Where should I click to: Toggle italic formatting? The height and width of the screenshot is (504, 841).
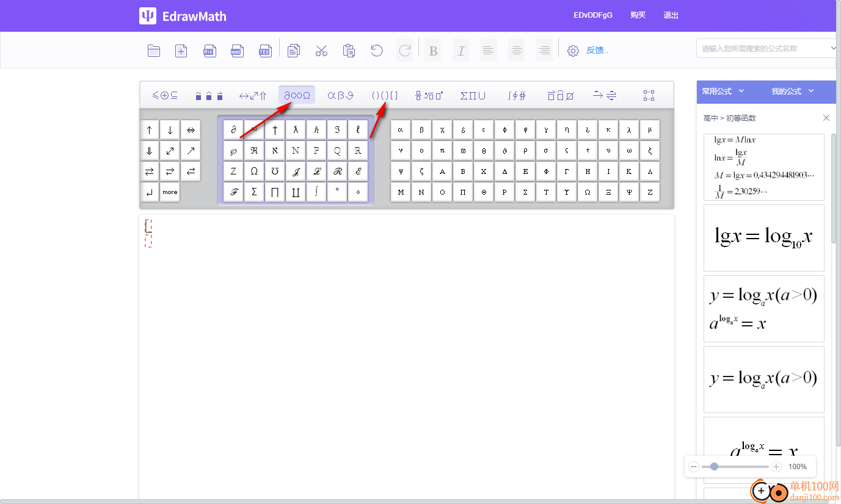click(461, 51)
